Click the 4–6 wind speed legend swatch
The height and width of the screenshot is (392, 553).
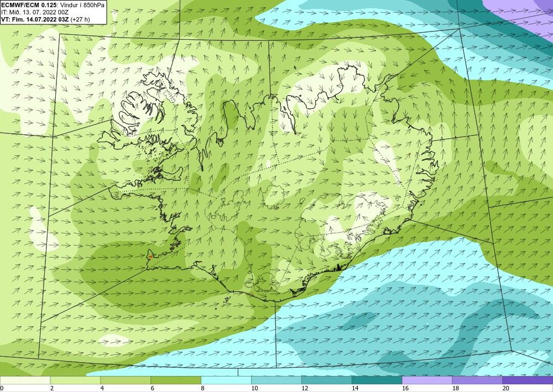pos(126,380)
